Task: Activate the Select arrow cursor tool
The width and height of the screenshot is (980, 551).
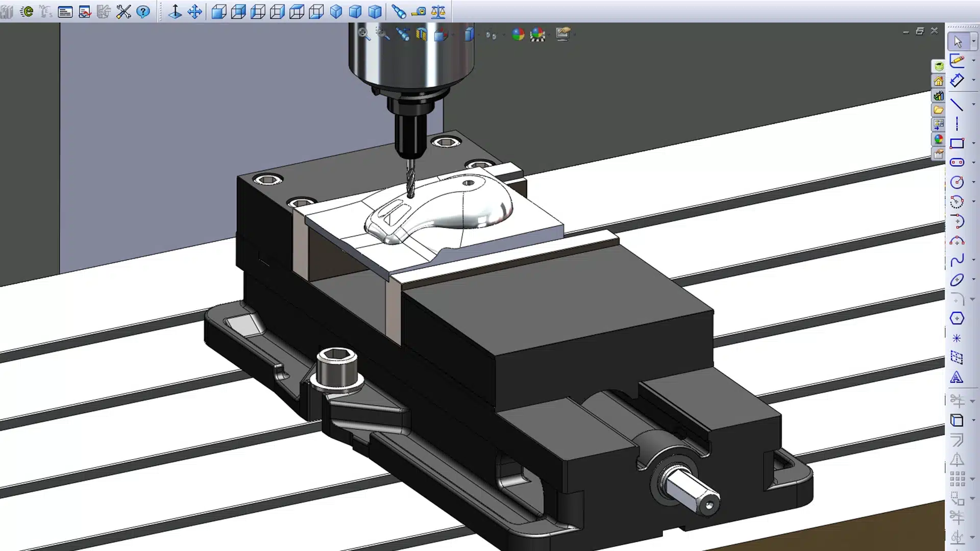Action: 958,41
